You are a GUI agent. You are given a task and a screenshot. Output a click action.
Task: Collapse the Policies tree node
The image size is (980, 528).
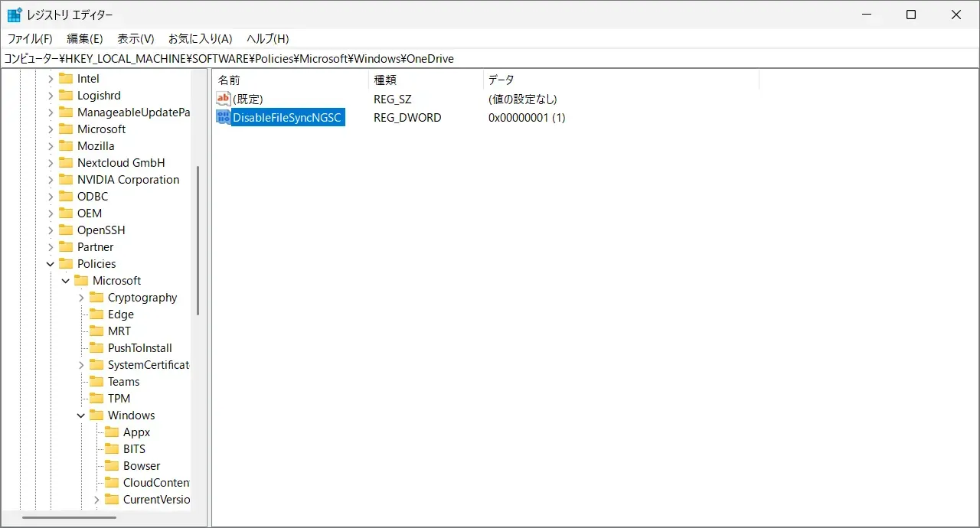(x=51, y=264)
